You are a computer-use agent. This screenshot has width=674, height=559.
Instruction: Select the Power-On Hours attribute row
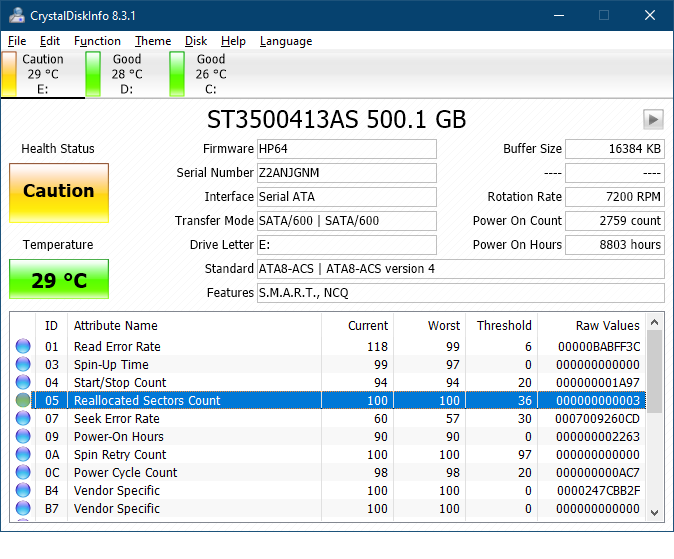328,436
